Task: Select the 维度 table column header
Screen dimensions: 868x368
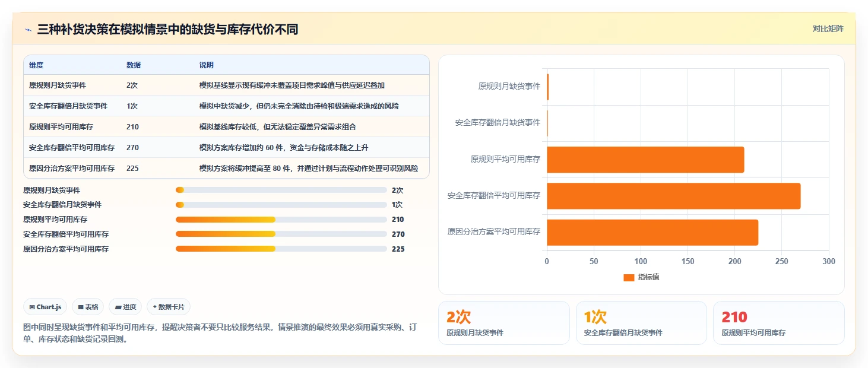Action: tap(36, 65)
